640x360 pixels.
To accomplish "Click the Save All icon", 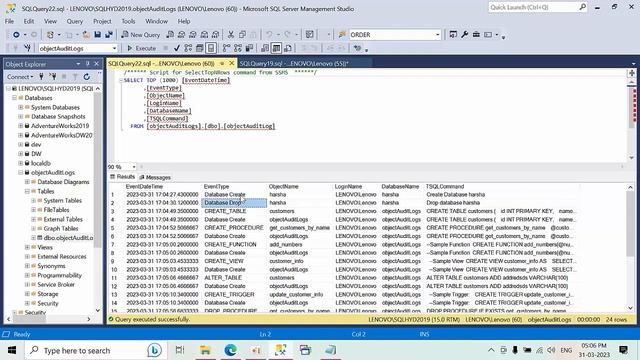I will (x=109, y=35).
